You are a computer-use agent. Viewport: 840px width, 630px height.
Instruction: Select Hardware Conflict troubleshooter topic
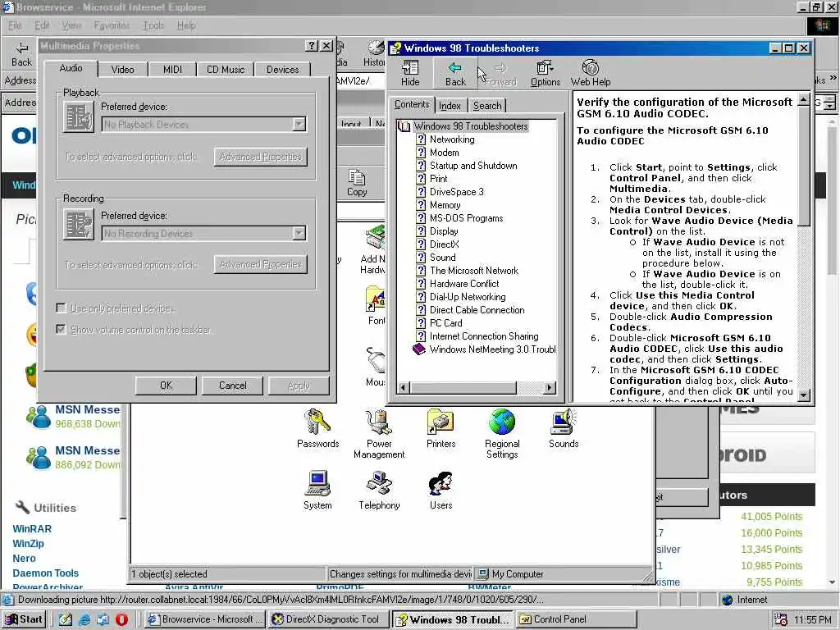[x=464, y=283]
